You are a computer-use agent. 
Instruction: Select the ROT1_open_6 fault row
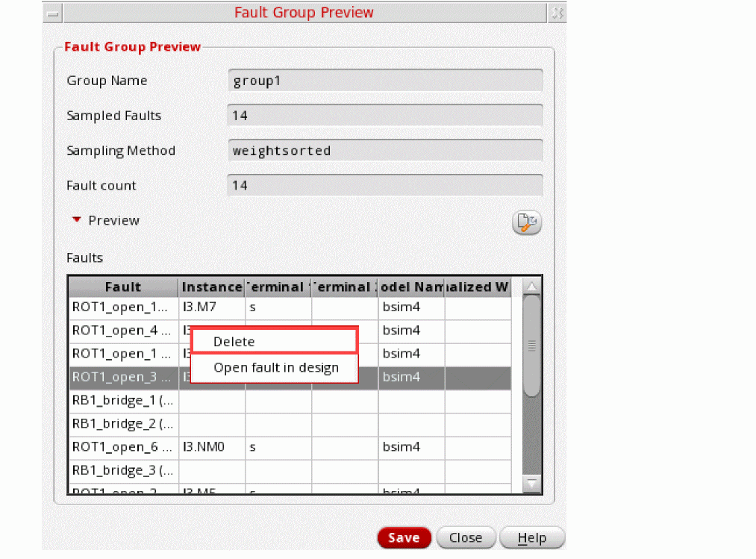click(x=290, y=447)
